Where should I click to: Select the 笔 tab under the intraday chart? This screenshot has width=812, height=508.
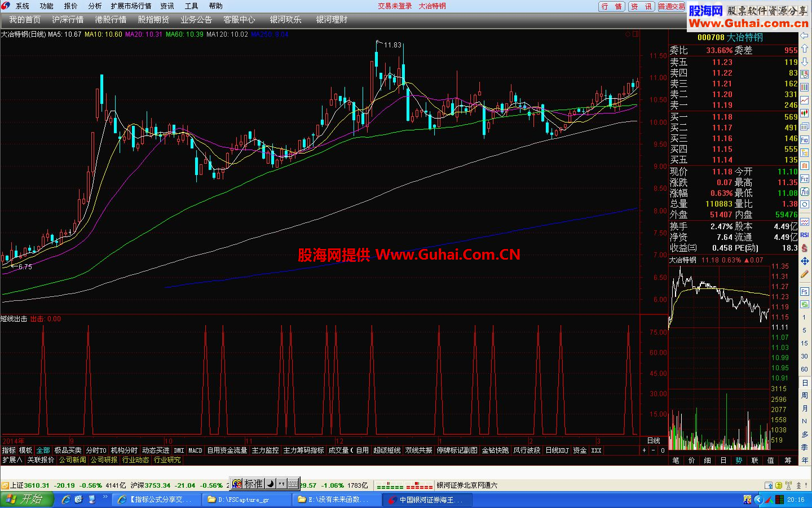click(x=676, y=461)
